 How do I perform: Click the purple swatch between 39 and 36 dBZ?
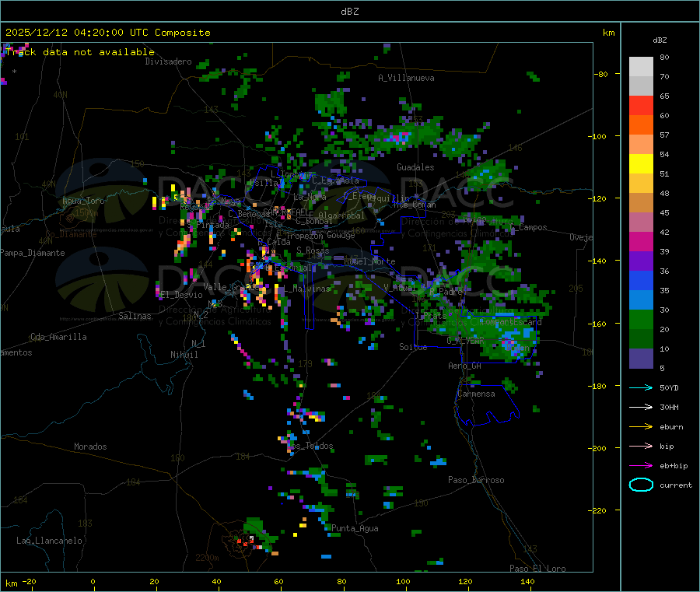click(641, 261)
